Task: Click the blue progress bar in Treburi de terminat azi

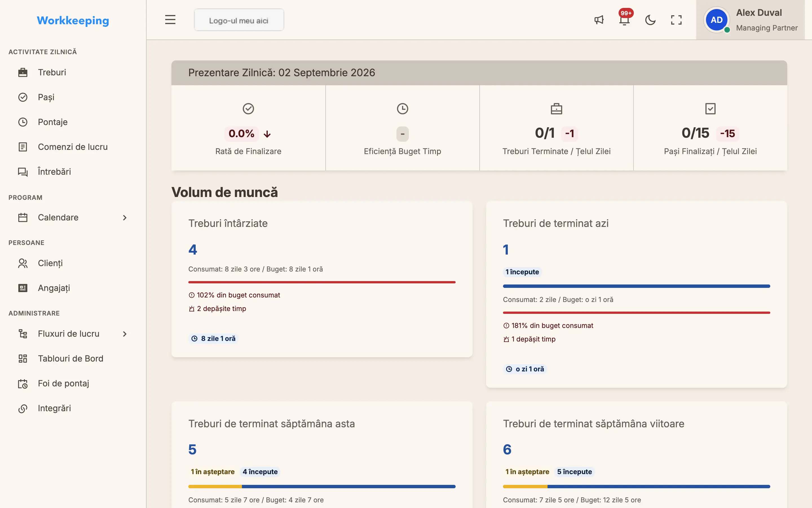Action: 636,286
